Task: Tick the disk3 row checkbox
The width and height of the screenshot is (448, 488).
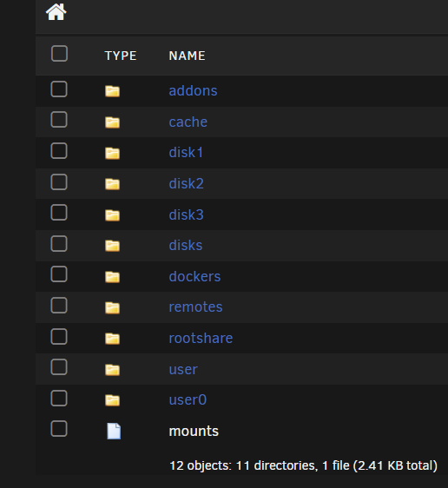Action: [59, 212]
